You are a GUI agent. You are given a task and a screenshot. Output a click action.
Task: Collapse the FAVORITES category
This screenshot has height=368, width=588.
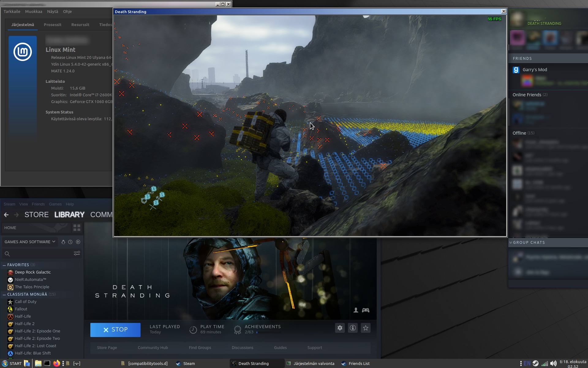click(4, 265)
